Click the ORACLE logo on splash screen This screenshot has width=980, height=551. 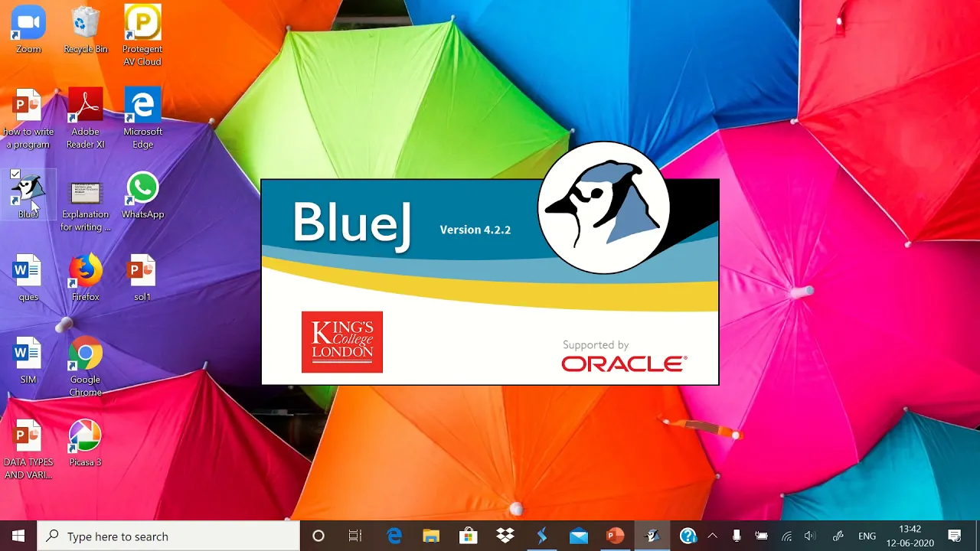[624, 364]
